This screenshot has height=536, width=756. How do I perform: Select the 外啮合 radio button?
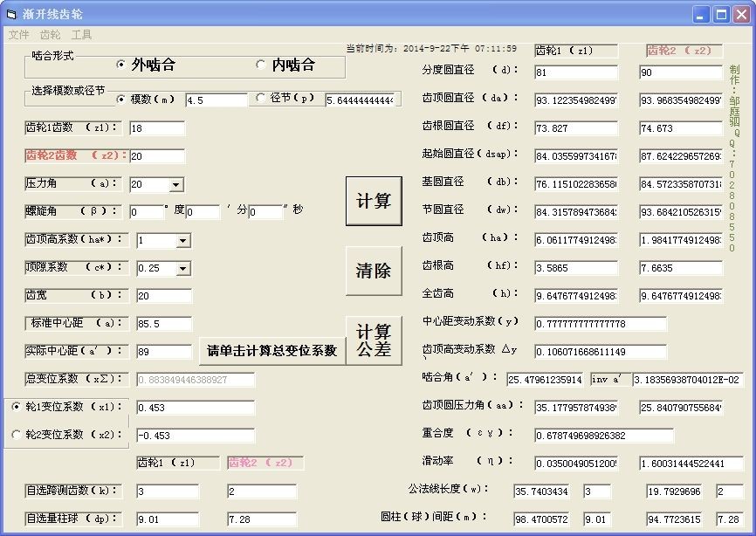coord(146,65)
